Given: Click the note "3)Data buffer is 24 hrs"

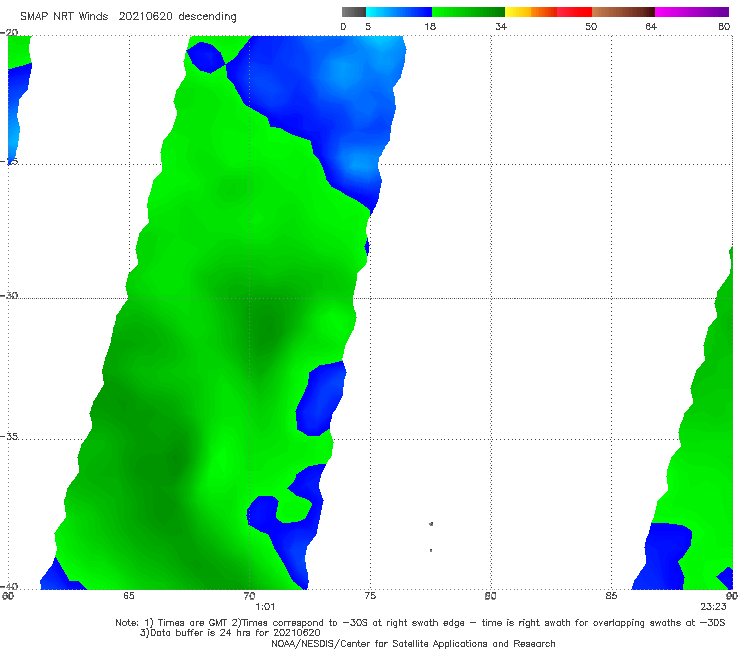Looking at the screenshot, I should tap(230, 633).
